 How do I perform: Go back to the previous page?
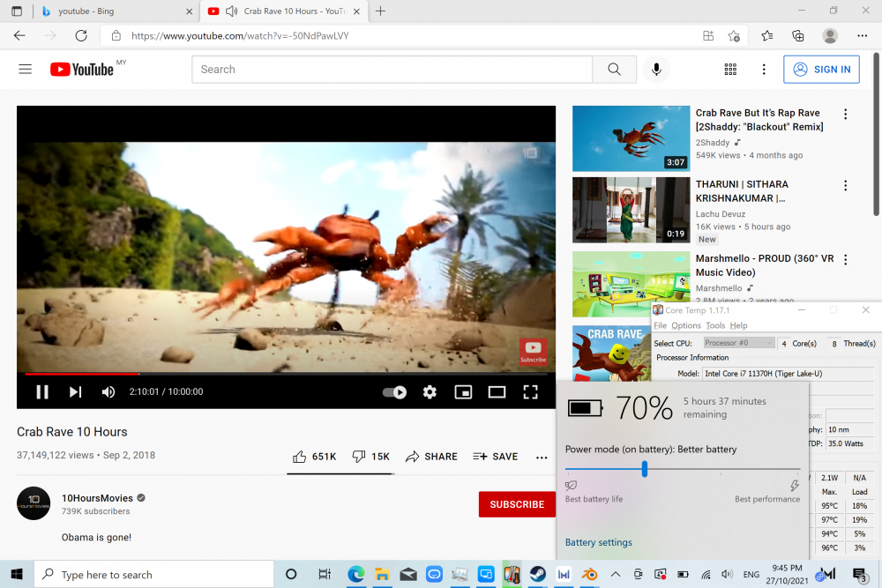point(19,36)
